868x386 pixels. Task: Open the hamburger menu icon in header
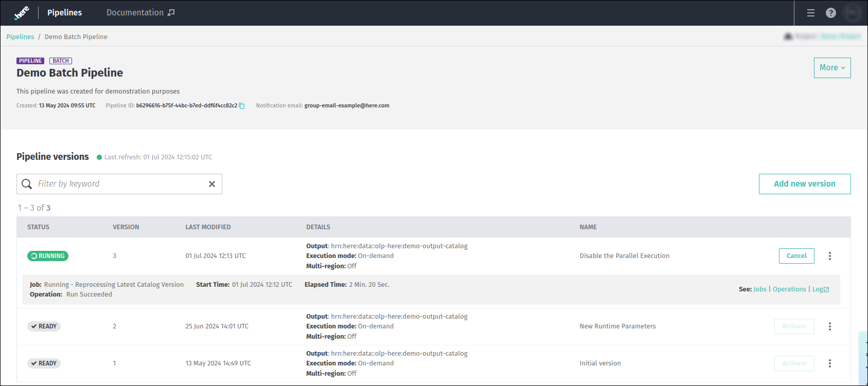[x=811, y=13]
